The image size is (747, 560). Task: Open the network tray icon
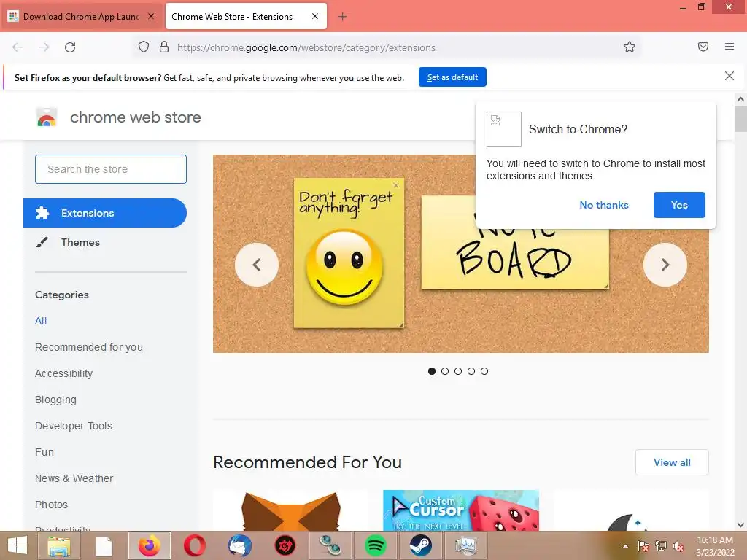661,546
